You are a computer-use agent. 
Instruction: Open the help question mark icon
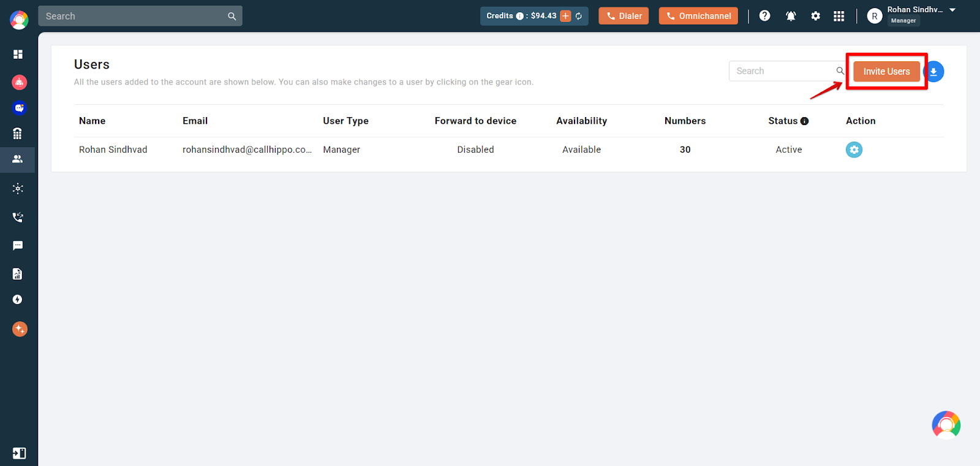(764, 16)
